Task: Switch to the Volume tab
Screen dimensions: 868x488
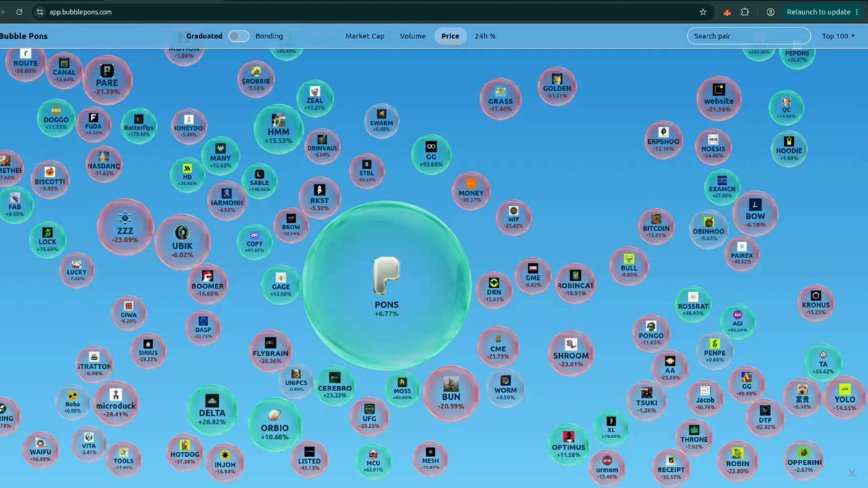Action: pyautogui.click(x=413, y=36)
